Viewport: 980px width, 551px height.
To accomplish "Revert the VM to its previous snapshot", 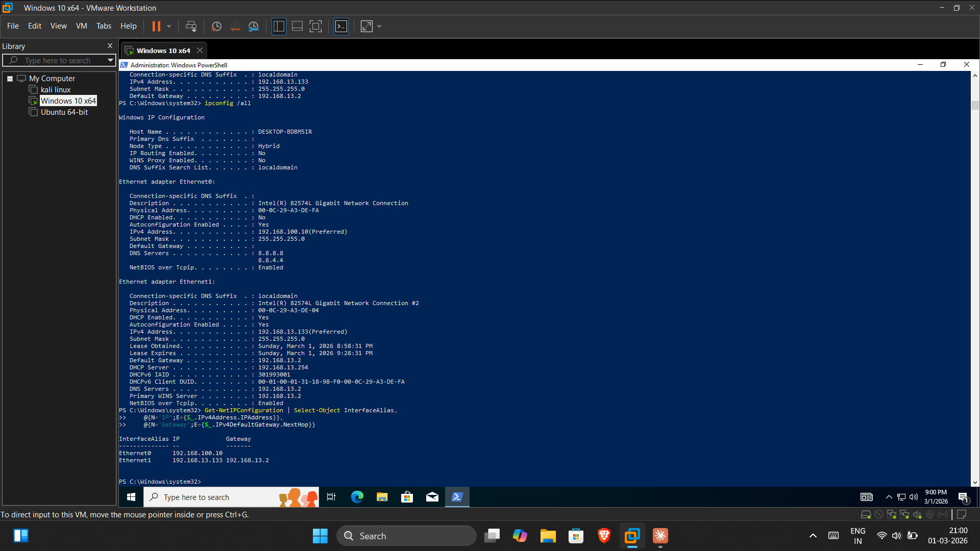I will (235, 26).
